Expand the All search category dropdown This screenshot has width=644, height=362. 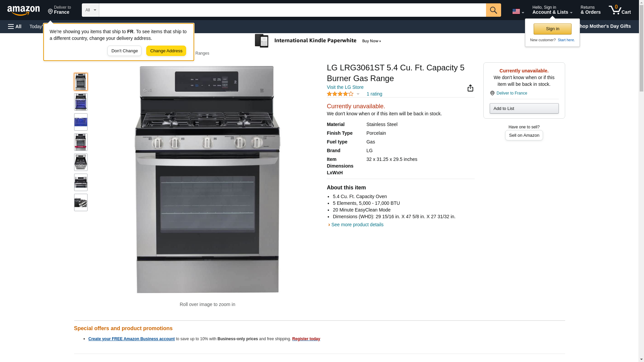coord(91,10)
